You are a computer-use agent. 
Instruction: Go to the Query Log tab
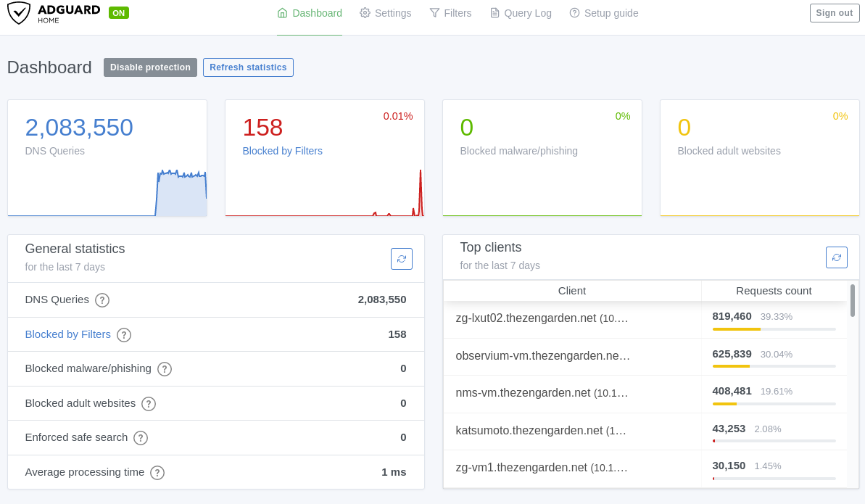pos(521,13)
